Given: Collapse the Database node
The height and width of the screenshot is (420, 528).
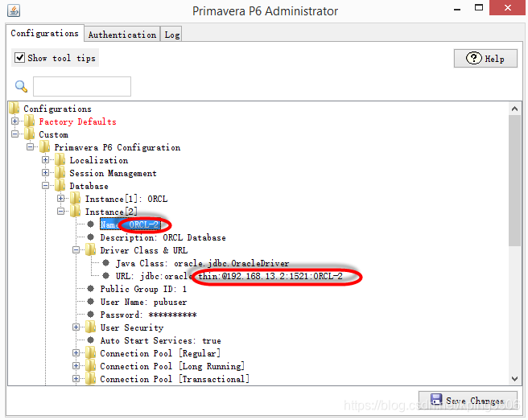Looking at the screenshot, I should pyautogui.click(x=45, y=185).
